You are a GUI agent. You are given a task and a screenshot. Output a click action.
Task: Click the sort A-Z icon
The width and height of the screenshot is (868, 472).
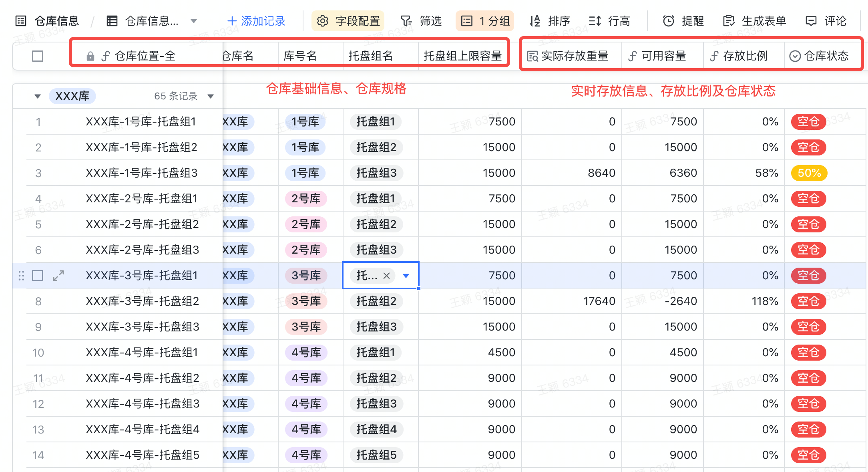[535, 21]
